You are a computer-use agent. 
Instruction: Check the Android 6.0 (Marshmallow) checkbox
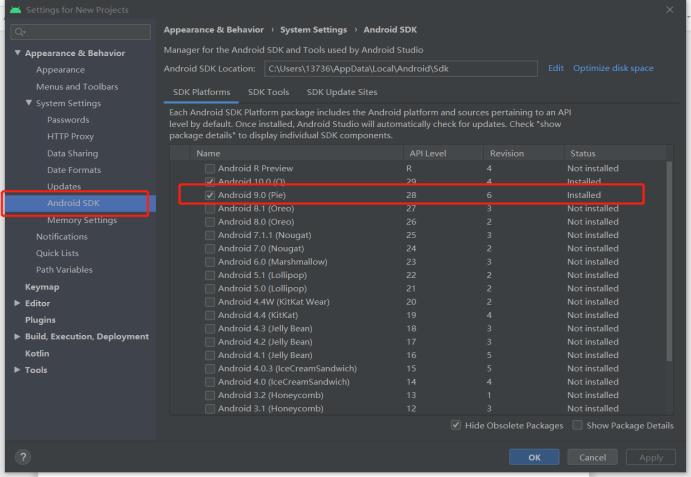(210, 262)
